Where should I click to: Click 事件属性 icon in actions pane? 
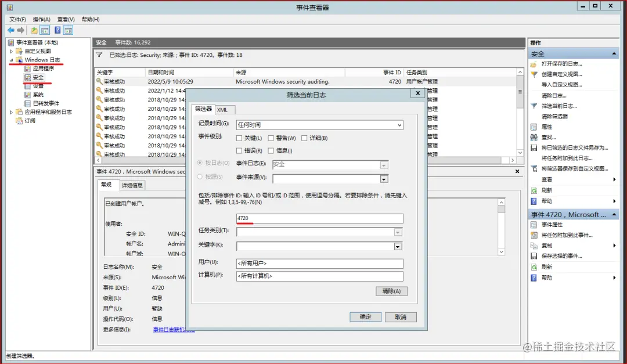coord(534,225)
